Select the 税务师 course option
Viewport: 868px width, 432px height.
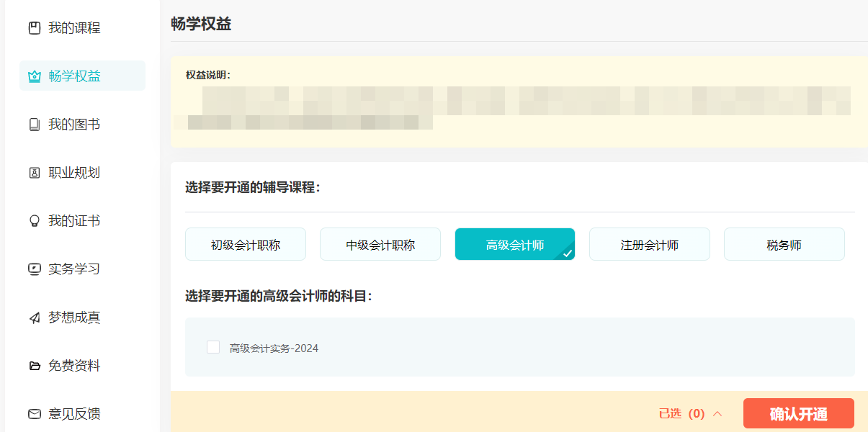pos(784,244)
